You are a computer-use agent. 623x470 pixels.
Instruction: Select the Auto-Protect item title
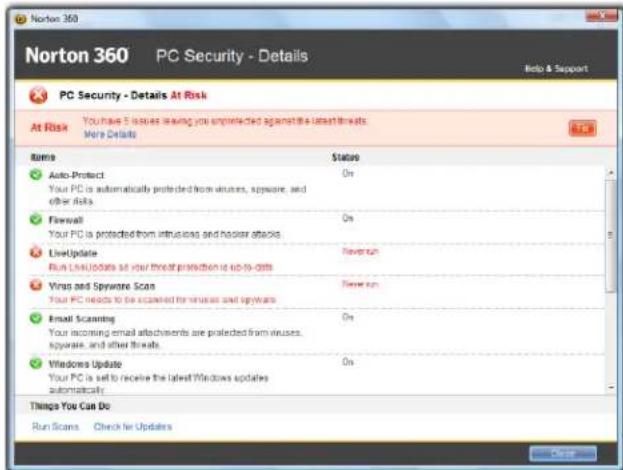[x=76, y=175]
